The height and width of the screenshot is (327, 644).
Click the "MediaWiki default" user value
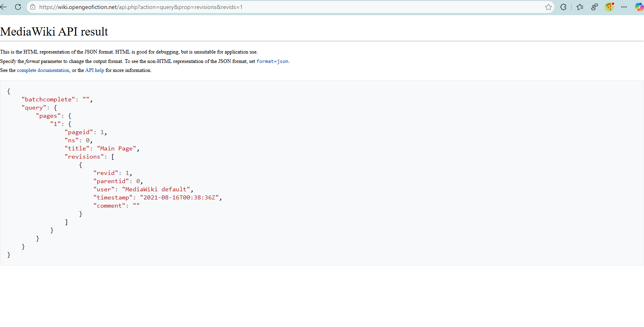point(156,189)
